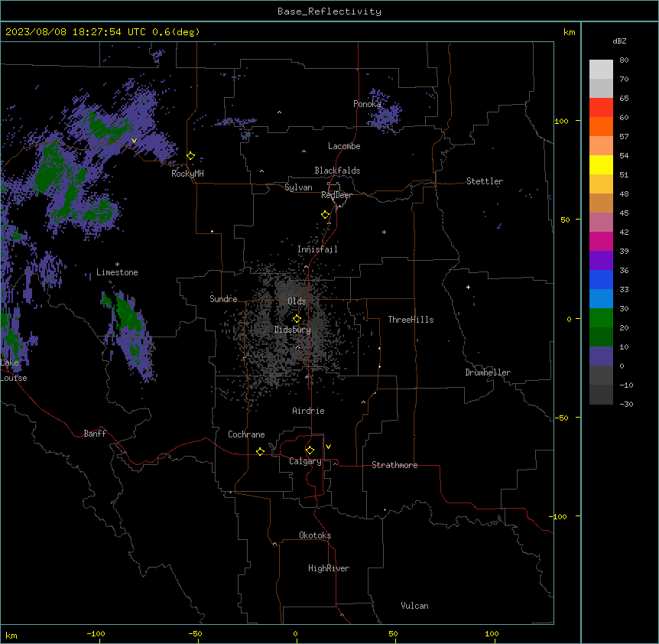The height and width of the screenshot is (644, 659).
Task: Click the Olds town label
Action: coord(297,301)
